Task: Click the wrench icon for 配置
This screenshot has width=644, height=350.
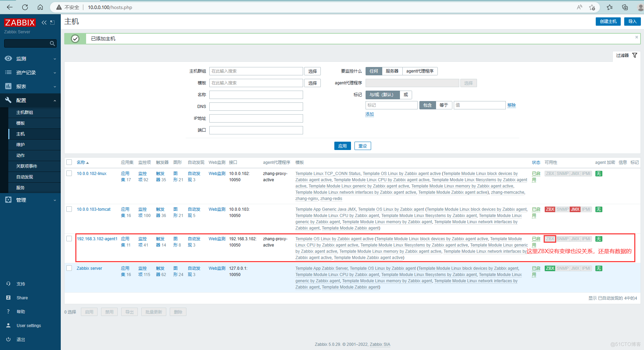Action: coord(8,100)
